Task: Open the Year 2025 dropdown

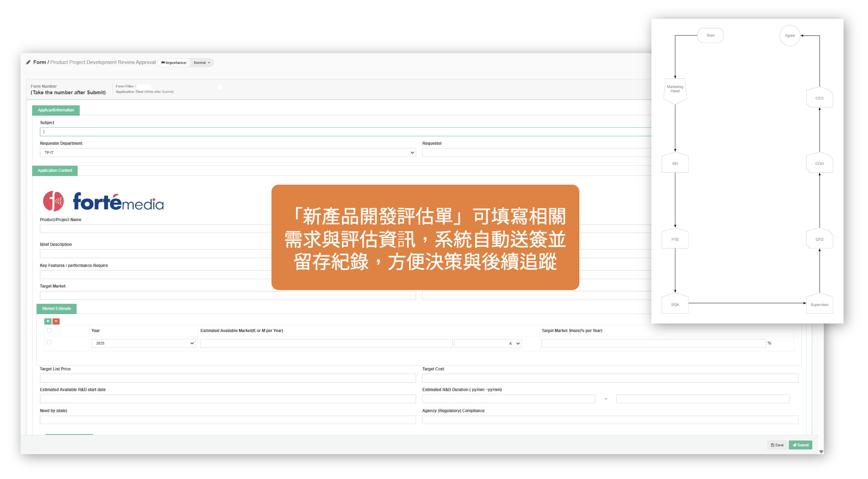Action: pos(143,343)
